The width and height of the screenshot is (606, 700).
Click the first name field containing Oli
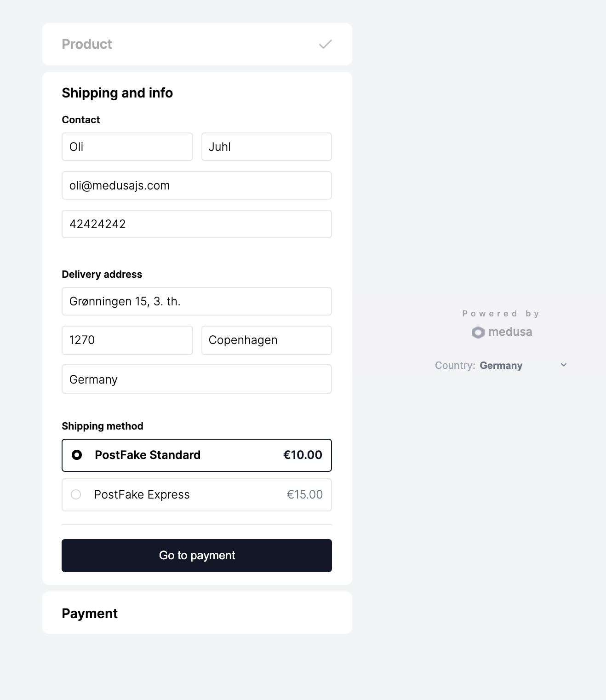127,147
